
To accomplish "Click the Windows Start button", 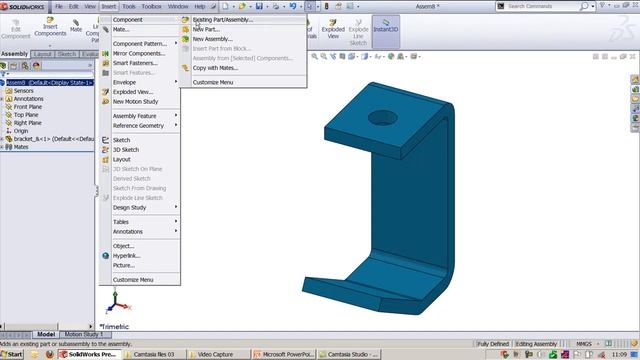I will tap(12, 354).
